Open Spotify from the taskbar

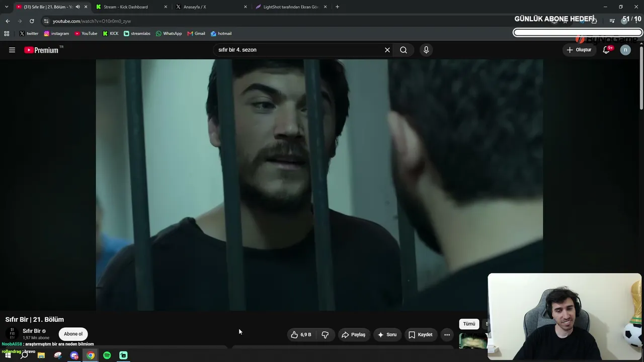point(107,355)
